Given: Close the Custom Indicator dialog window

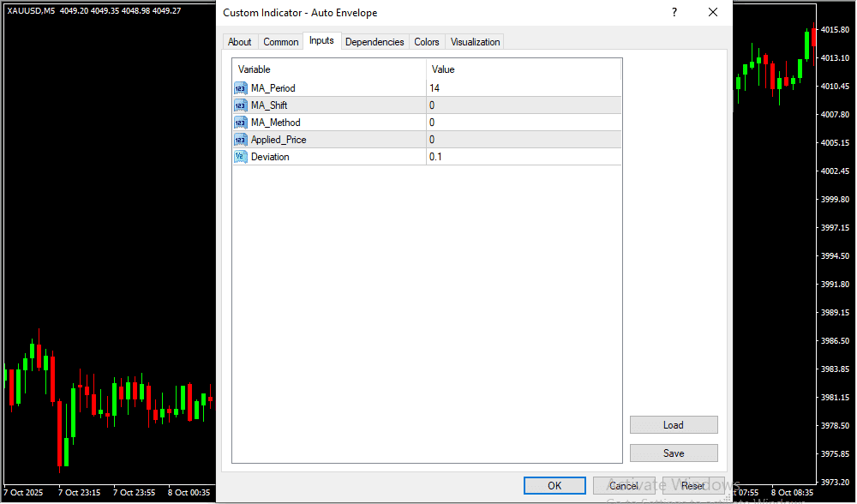Looking at the screenshot, I should 713,13.
